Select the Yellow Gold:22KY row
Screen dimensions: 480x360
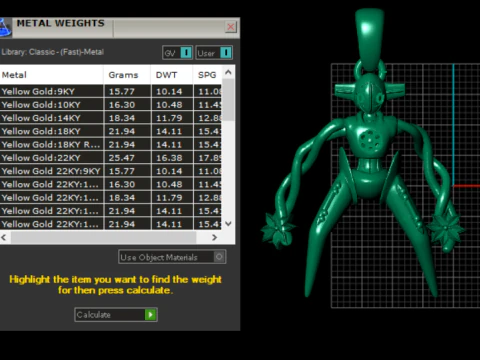click(110, 158)
